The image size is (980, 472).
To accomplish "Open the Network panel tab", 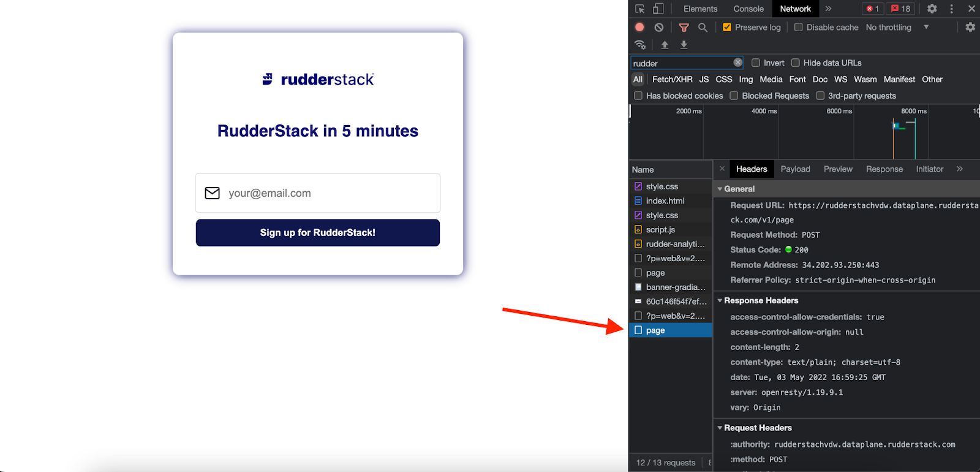I will (x=795, y=9).
